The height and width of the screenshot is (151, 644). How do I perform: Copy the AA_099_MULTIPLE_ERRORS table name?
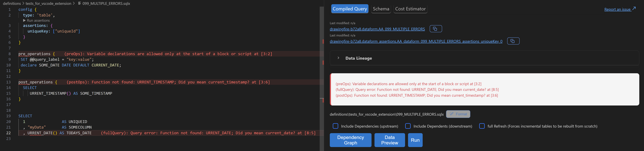pos(436,29)
